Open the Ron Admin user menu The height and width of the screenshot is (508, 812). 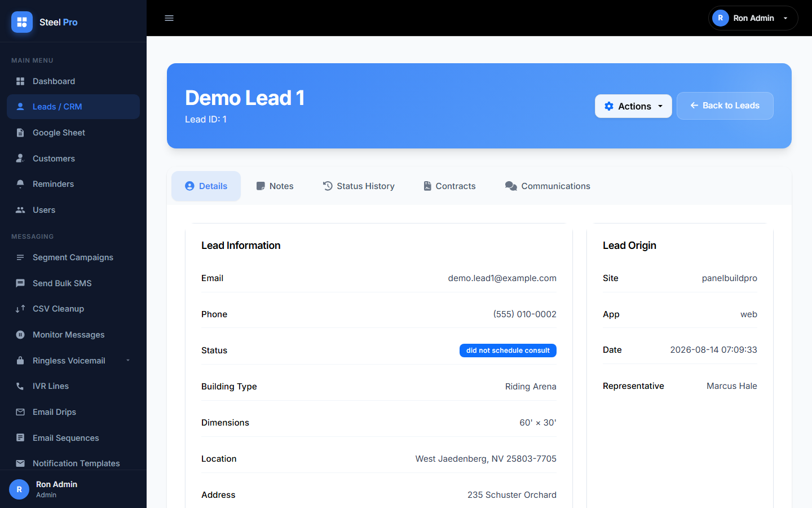[753, 18]
